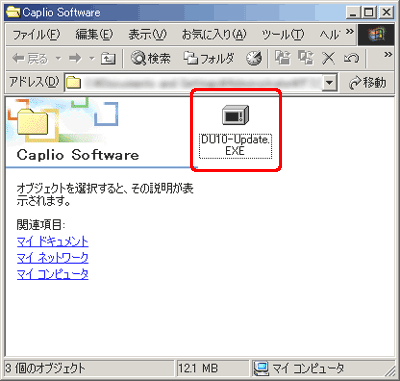Open the マイ コンピュータ link
This screenshot has width=400, height=381.
click(x=52, y=274)
